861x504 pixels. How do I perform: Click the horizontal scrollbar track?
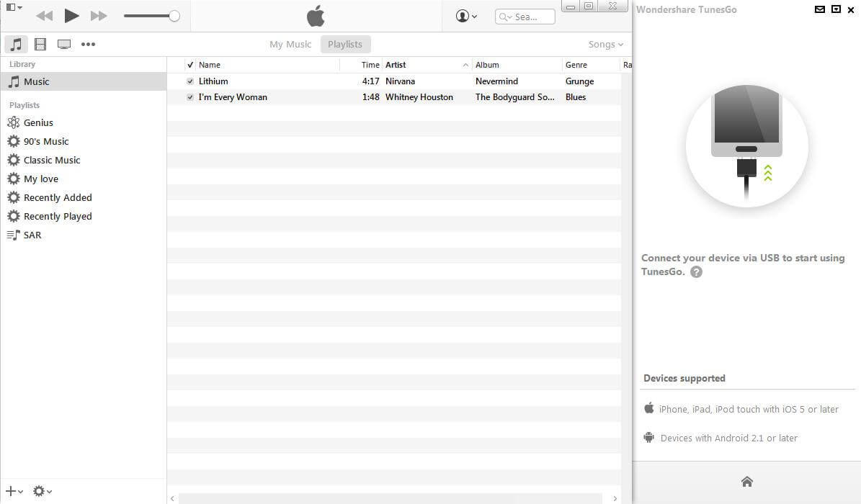[x=391, y=498]
